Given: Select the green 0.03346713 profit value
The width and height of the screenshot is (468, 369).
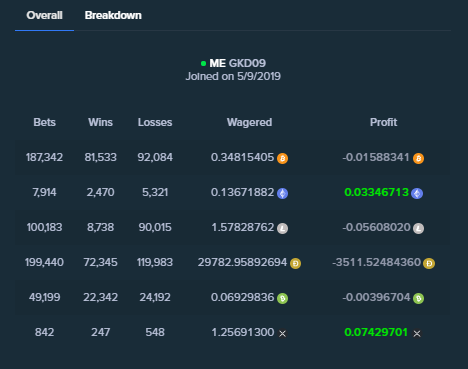Looking at the screenshot, I should (376, 192).
